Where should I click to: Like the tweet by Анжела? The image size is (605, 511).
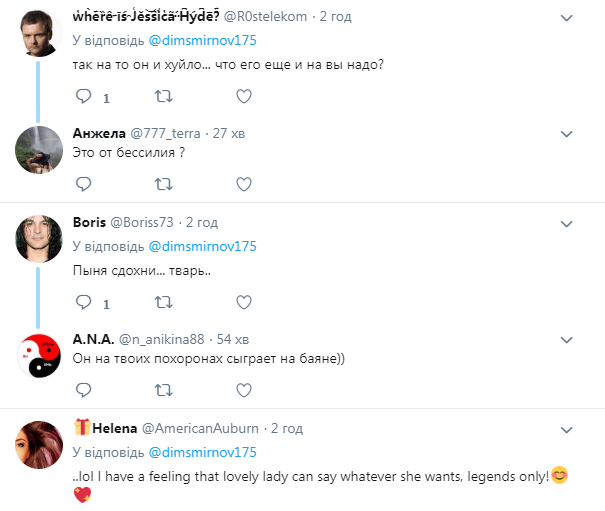[243, 184]
